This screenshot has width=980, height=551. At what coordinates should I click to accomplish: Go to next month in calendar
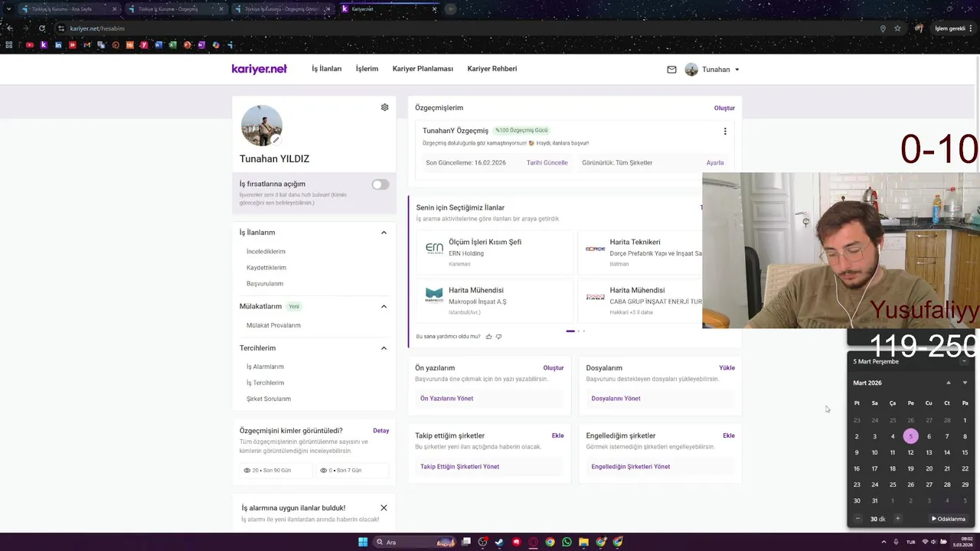tap(965, 383)
